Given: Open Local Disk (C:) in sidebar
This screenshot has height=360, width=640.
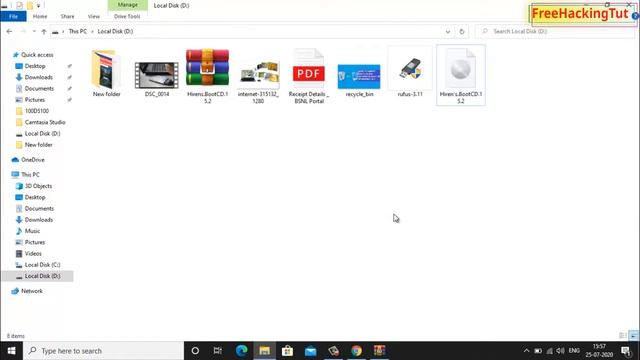Looking at the screenshot, I should tap(42, 265).
